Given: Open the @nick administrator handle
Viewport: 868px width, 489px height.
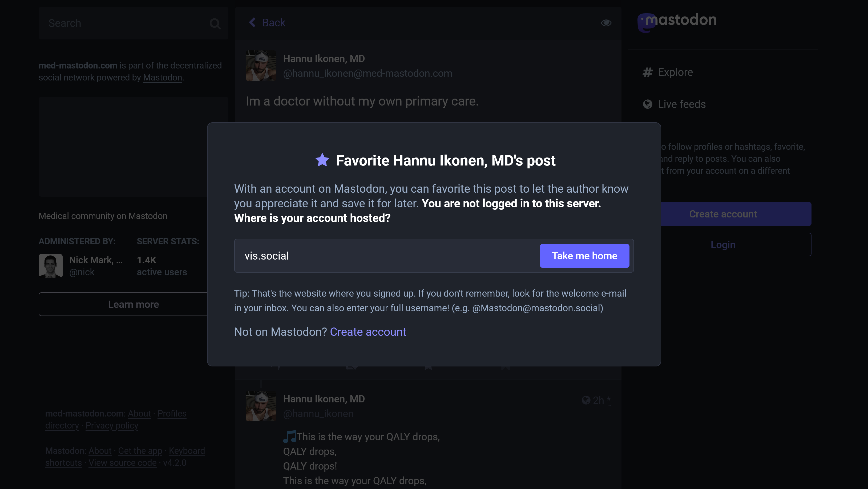Looking at the screenshot, I should tap(82, 272).
